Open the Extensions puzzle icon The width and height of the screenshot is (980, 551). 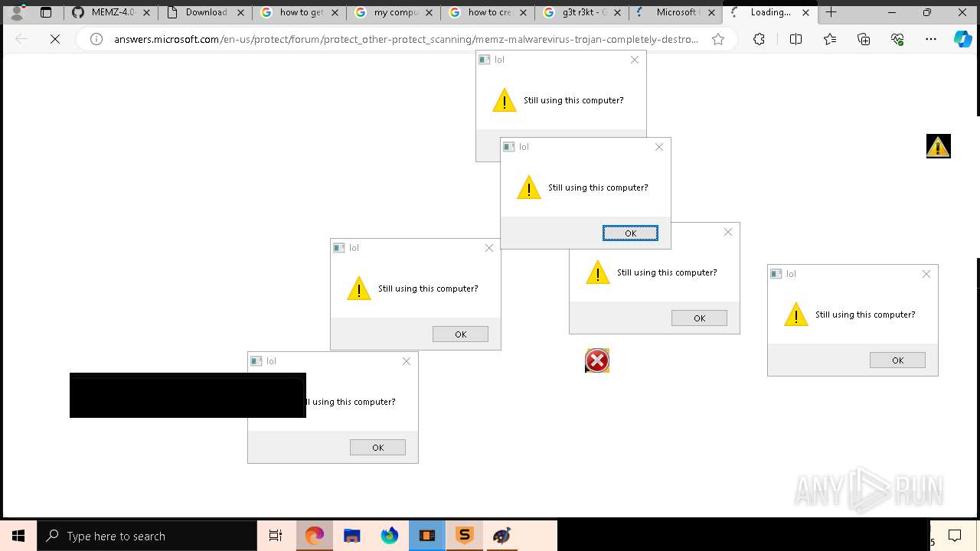pos(759,39)
